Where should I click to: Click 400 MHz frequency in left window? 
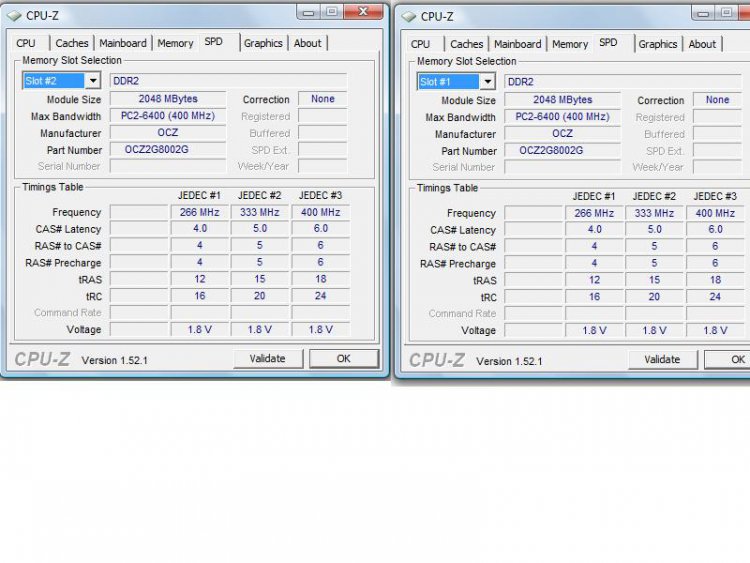point(320,212)
